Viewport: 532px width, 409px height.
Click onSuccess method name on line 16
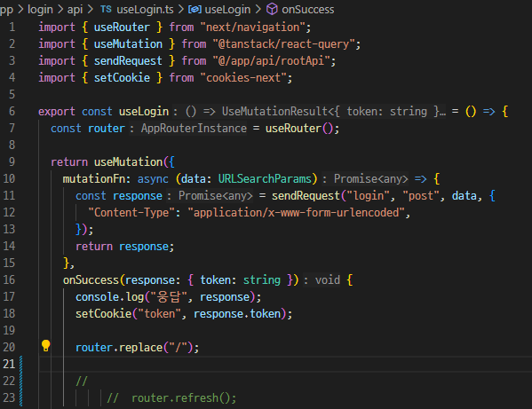91,279
